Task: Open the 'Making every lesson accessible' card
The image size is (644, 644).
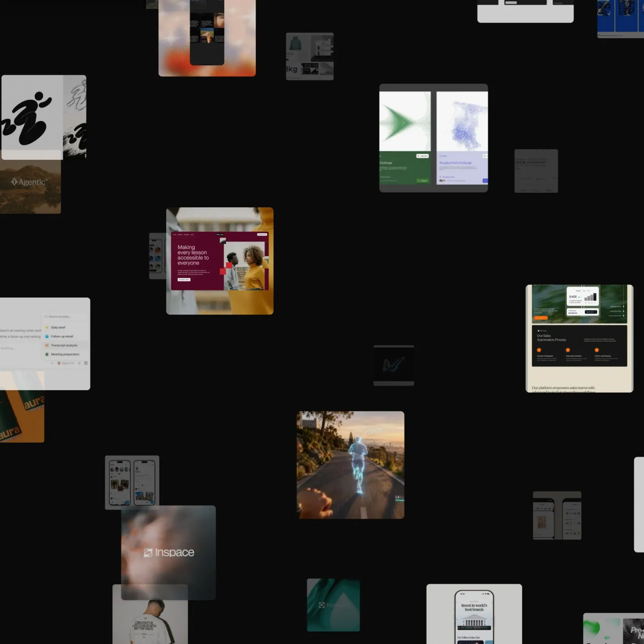Action: click(220, 261)
